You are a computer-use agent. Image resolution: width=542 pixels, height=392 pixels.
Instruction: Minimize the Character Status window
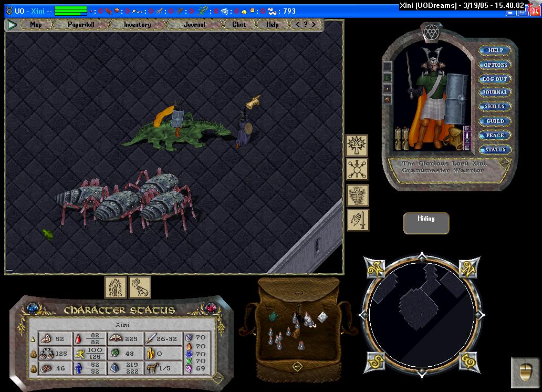[x=217, y=378]
